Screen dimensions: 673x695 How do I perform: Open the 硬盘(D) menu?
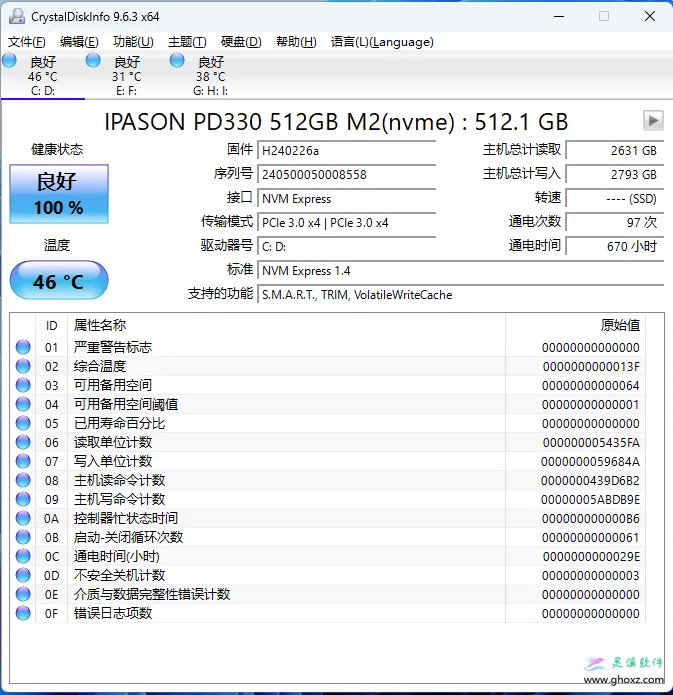(x=241, y=42)
